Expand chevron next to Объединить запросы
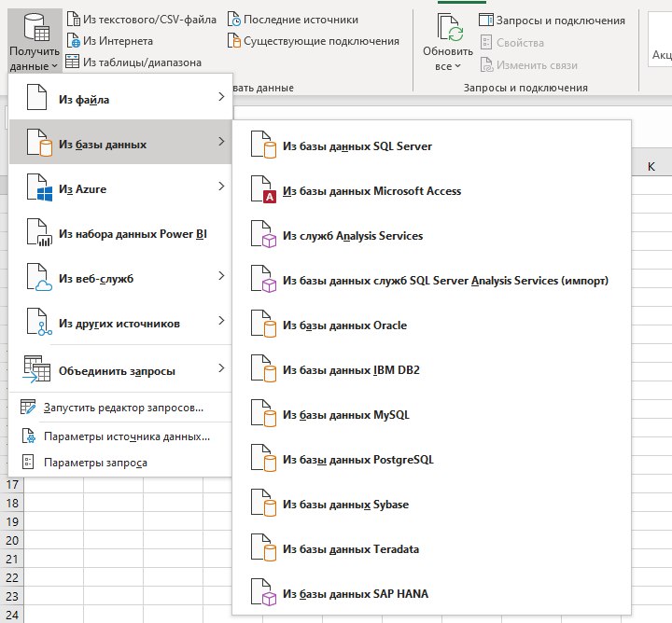Image resolution: width=672 pixels, height=623 pixels. click(x=221, y=367)
